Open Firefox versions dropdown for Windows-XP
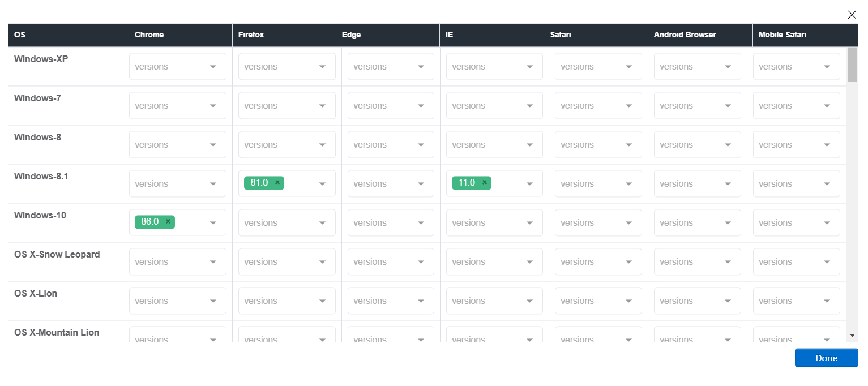Image resolution: width=868 pixels, height=386 pixels. [x=287, y=67]
